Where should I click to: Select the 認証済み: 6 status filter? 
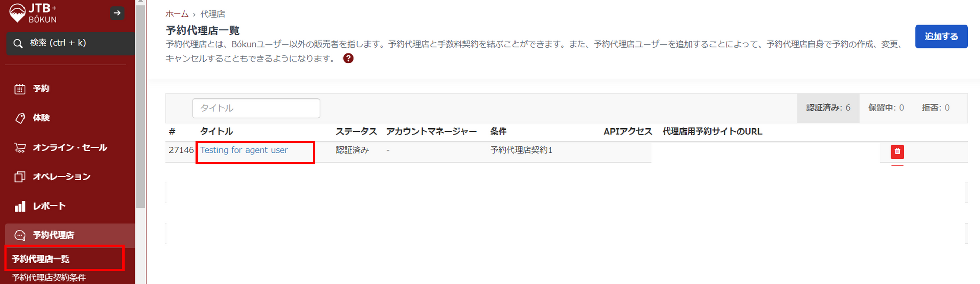click(828, 108)
